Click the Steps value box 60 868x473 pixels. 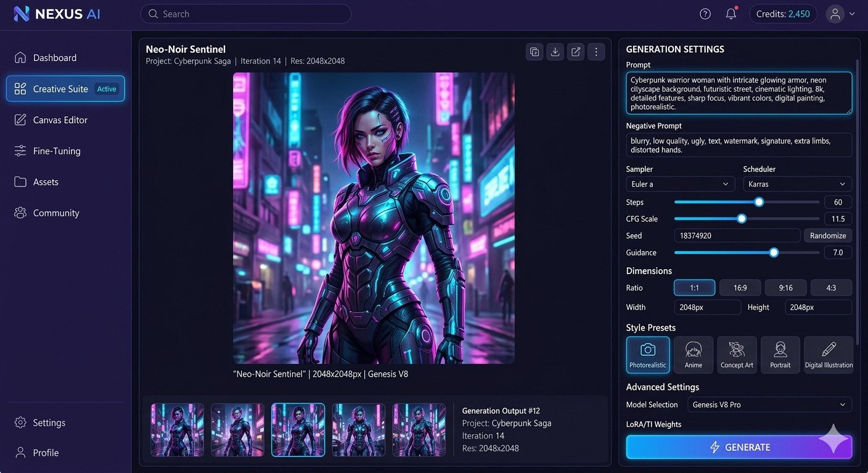click(838, 202)
